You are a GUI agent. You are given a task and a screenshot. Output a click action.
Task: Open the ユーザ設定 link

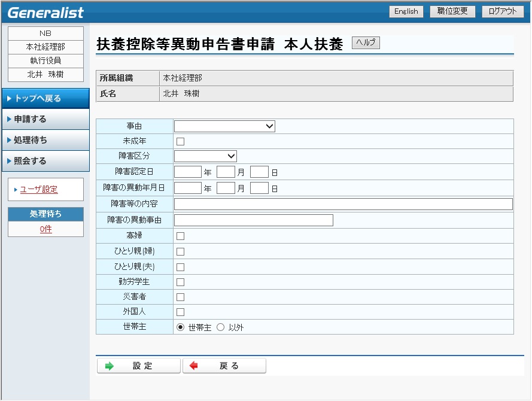39,190
